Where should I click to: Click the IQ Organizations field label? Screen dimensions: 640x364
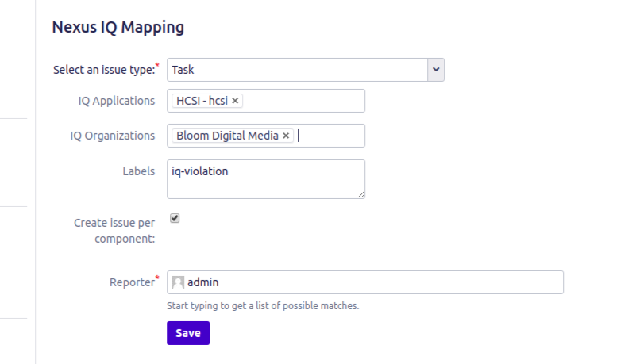coord(112,136)
